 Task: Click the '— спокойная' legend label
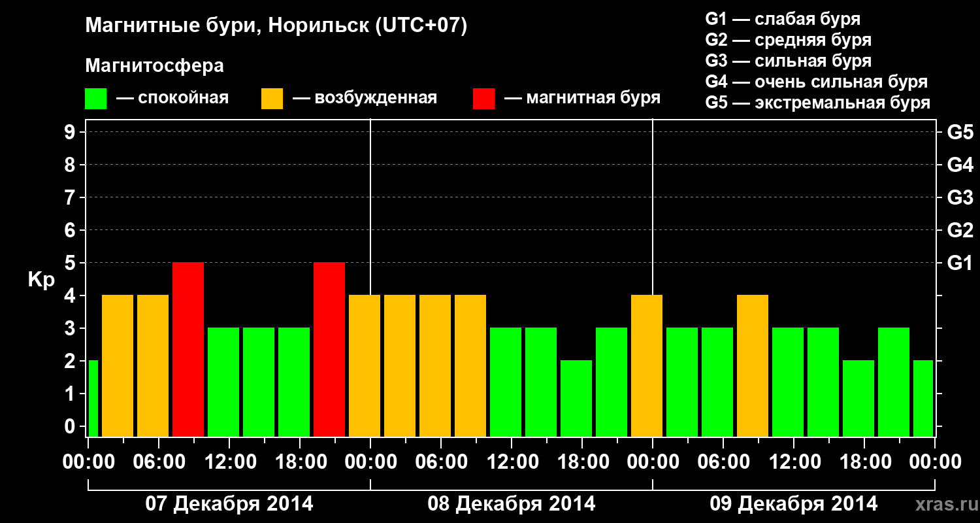172,99
